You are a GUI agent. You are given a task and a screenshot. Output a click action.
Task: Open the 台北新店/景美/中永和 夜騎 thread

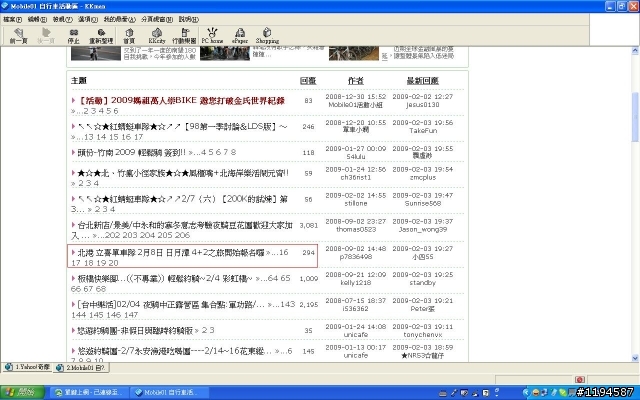coord(185,225)
